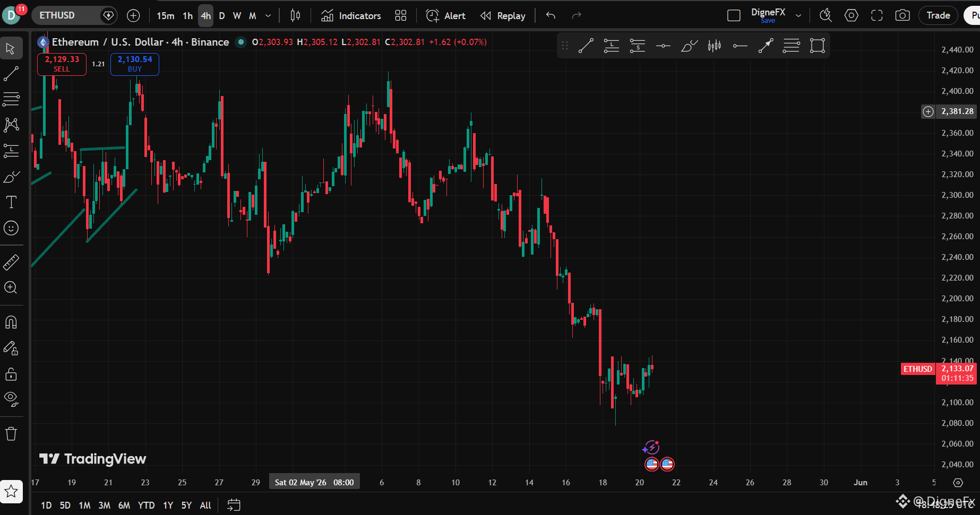Switch to 15m timeframe
980x515 pixels.
pyautogui.click(x=166, y=16)
